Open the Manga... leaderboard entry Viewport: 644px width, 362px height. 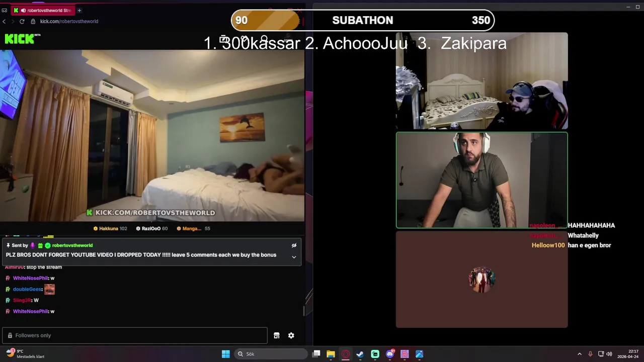tap(193, 228)
